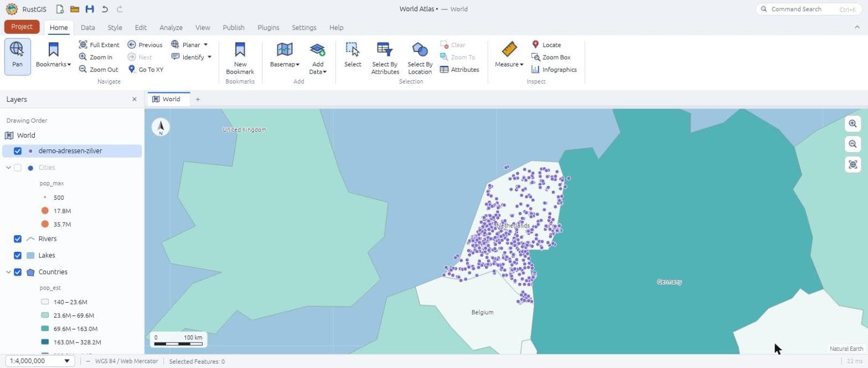Image resolution: width=868 pixels, height=368 pixels.
Task: Click the Project button
Action: point(22,27)
